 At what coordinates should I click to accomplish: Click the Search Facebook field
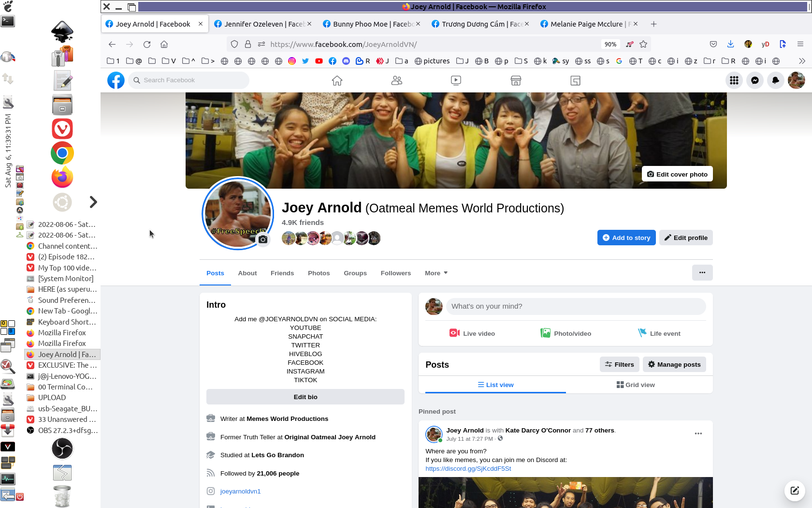coord(188,80)
